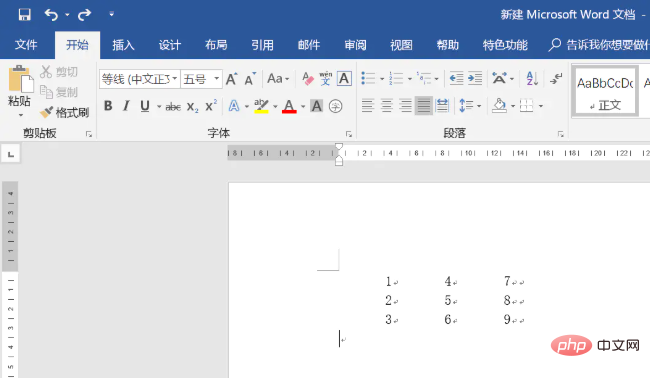Apply yellow text highlight color

pos(261,106)
